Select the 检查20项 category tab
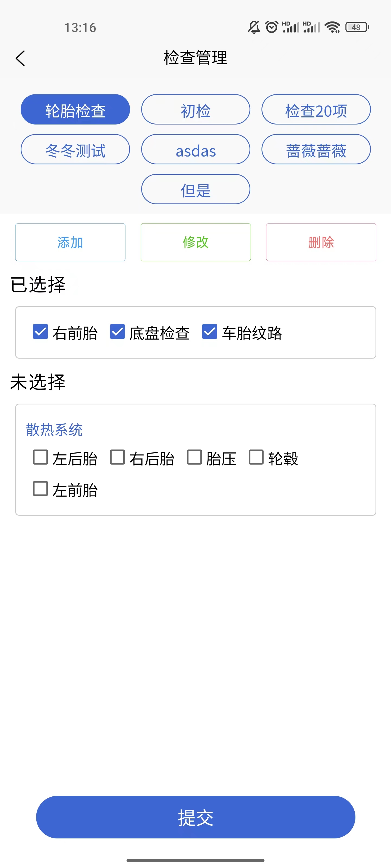Viewport: 391px width, 868px height. 316,110
